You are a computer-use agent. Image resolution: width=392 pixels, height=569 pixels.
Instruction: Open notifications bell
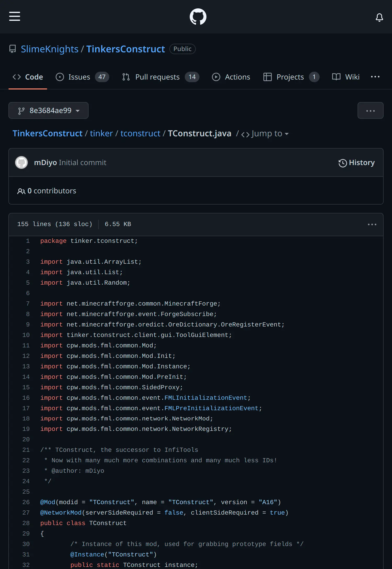(x=379, y=17)
